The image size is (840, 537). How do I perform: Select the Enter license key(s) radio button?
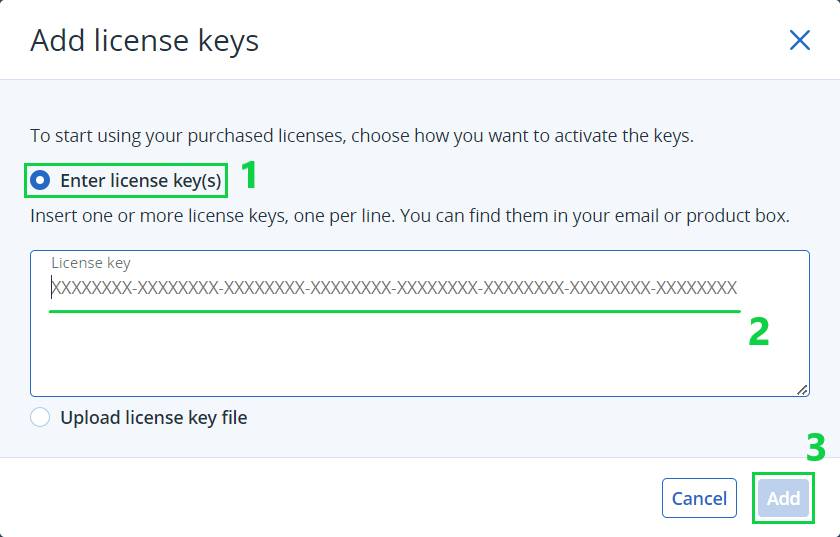[40, 181]
